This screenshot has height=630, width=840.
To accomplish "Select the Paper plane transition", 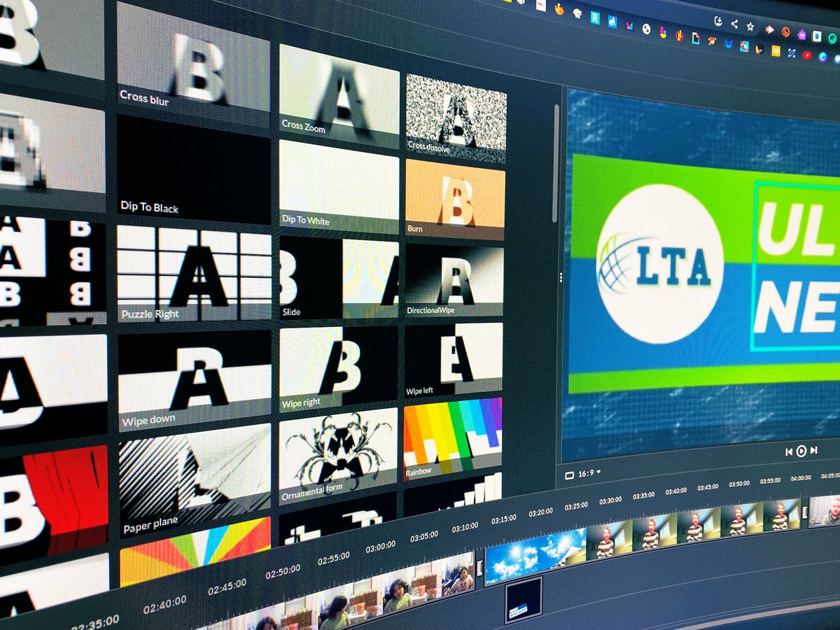I will (x=195, y=481).
